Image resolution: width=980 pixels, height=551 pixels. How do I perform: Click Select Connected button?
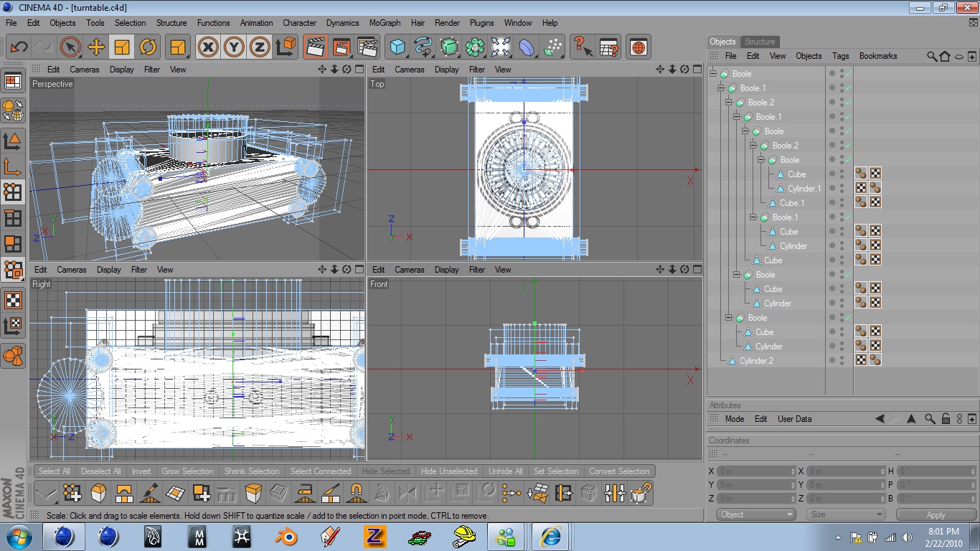(x=321, y=471)
